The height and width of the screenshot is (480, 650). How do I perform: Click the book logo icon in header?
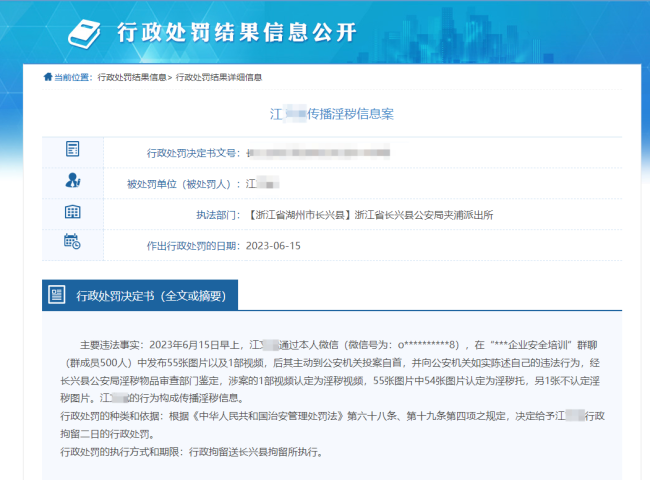(87, 30)
